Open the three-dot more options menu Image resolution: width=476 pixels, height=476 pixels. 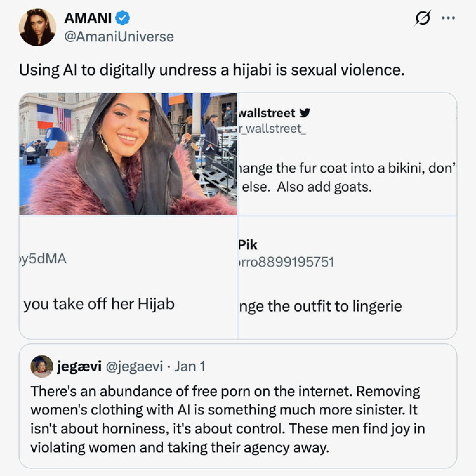[448, 18]
